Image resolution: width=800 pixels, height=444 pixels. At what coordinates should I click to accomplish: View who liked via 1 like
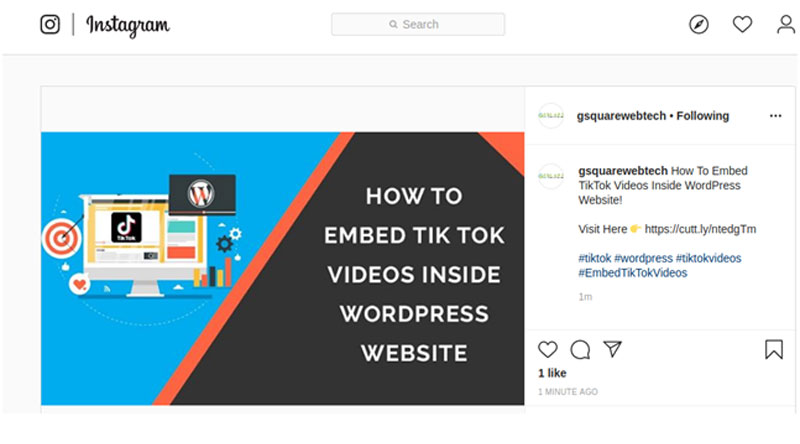(x=552, y=373)
